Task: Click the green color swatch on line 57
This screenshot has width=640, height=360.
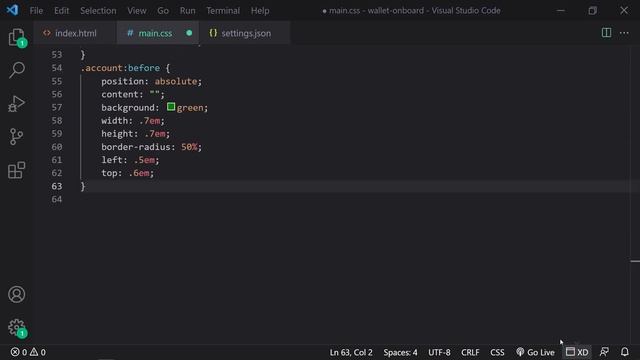Action: [x=171, y=107]
